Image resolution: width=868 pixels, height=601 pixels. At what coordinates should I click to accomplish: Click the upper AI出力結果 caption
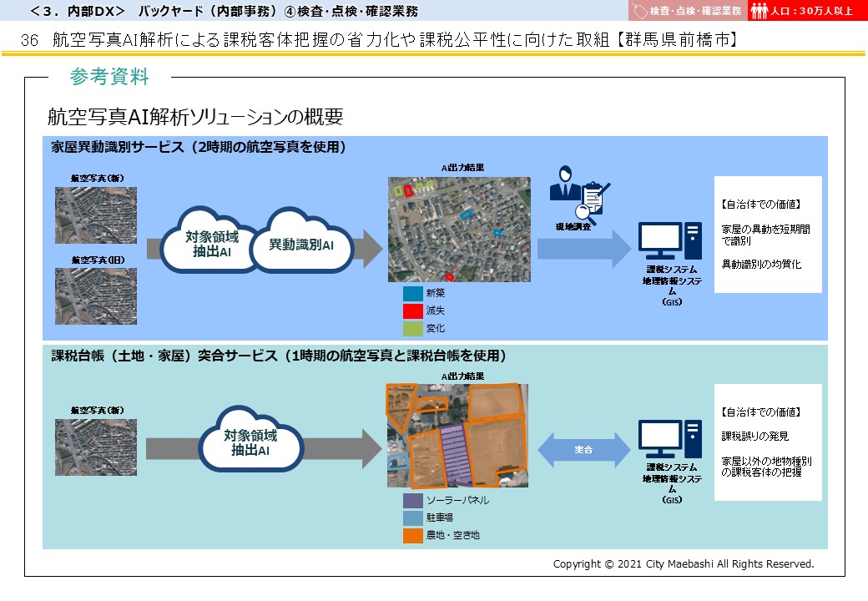(462, 168)
